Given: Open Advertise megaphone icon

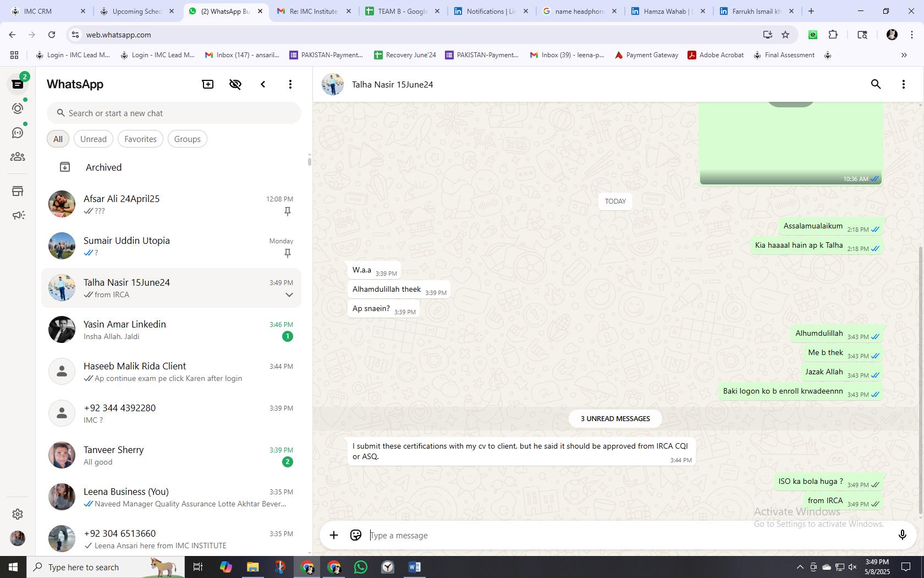Looking at the screenshot, I should [x=18, y=215].
